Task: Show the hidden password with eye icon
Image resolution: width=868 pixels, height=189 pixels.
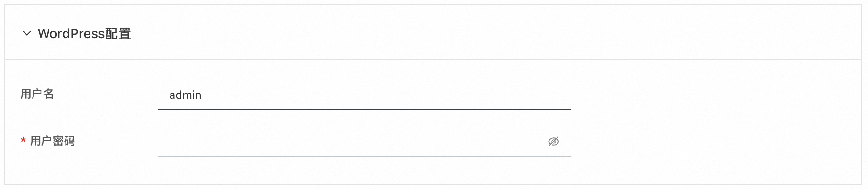Action: (x=553, y=142)
